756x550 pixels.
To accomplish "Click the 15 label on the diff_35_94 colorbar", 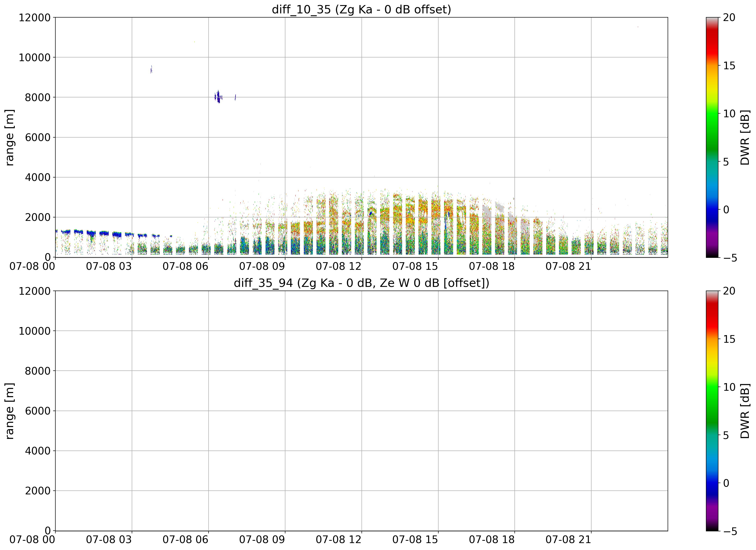I will tap(729, 339).
